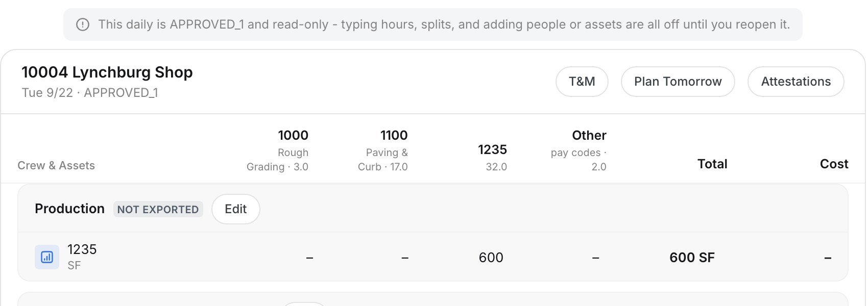Select the 1235 cost code column header
Screen dimensions: 868x306
pos(492,157)
